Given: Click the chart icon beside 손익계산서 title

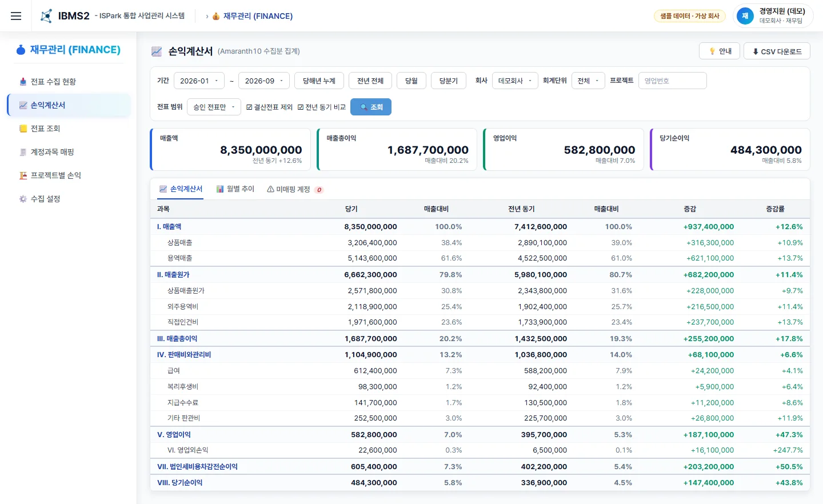Looking at the screenshot, I should 157,51.
